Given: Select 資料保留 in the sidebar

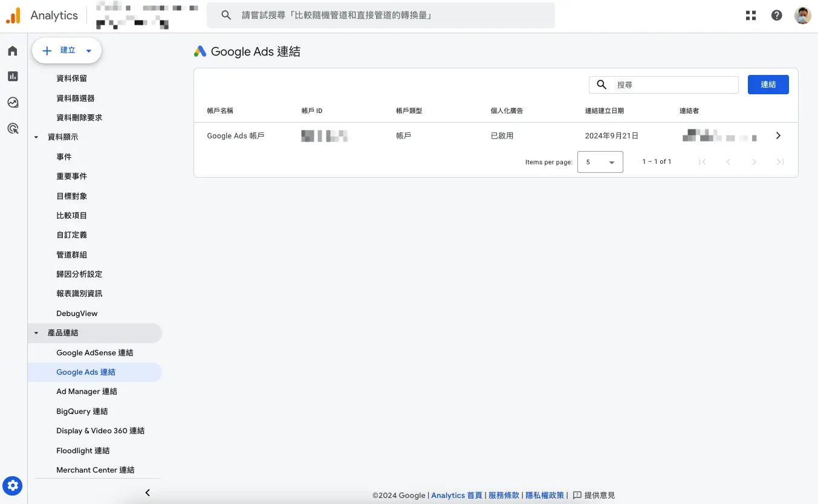Looking at the screenshot, I should point(71,79).
